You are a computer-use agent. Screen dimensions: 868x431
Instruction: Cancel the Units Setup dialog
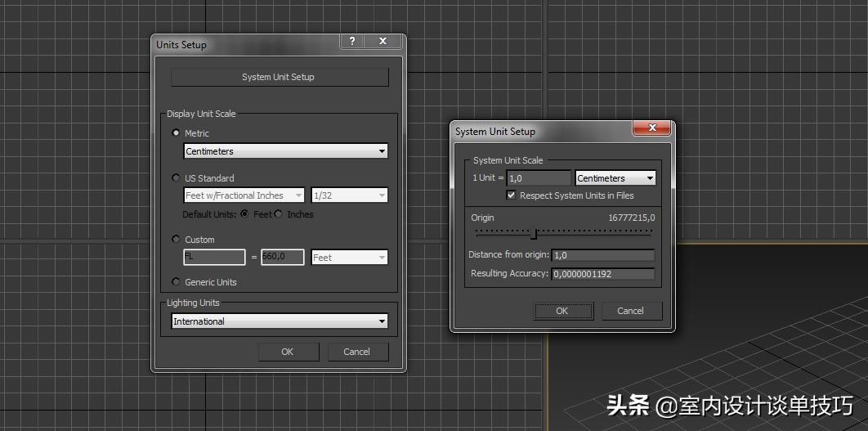tap(358, 352)
